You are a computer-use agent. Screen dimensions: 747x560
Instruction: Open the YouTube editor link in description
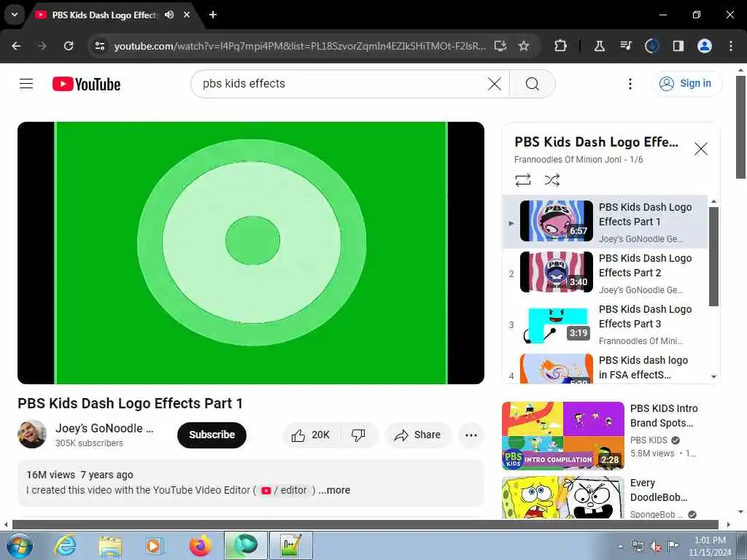[x=286, y=490]
